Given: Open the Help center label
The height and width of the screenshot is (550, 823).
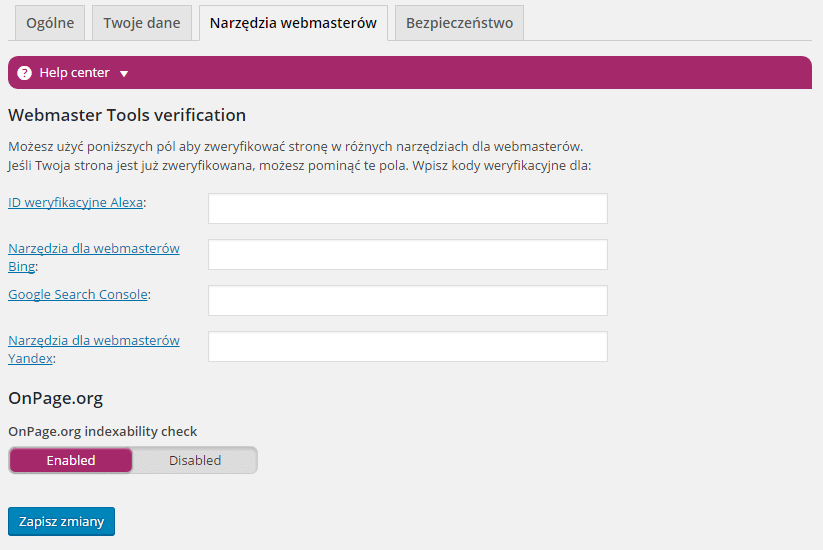Looking at the screenshot, I should click(75, 72).
